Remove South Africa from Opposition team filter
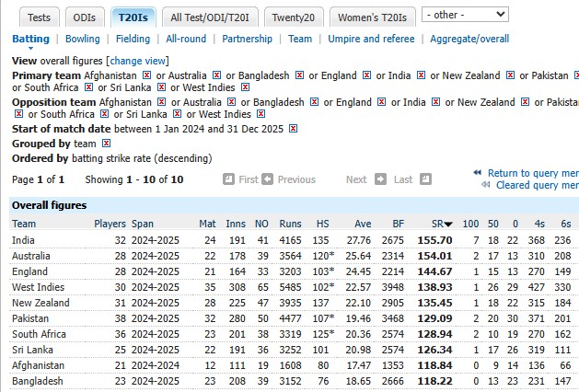 click(105, 114)
